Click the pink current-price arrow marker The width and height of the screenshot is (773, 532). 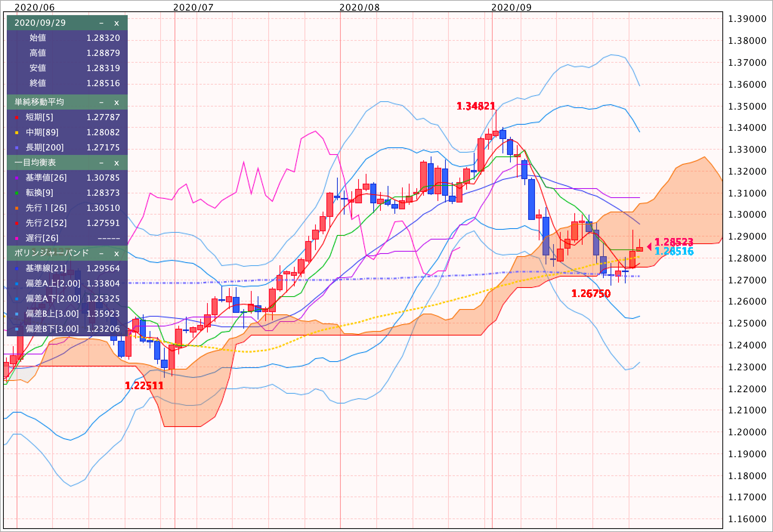pos(649,247)
